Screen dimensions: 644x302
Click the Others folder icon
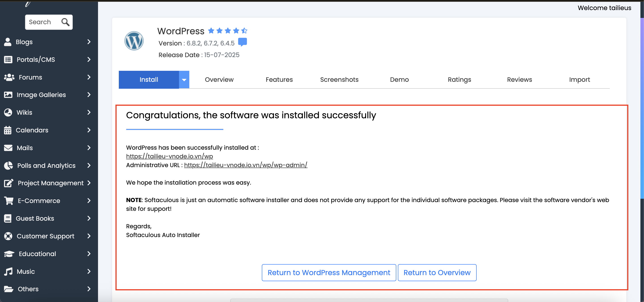(9, 289)
